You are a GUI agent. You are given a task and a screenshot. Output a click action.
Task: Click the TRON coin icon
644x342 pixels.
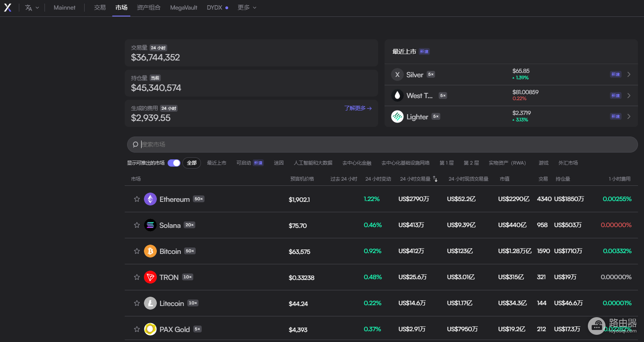click(150, 277)
